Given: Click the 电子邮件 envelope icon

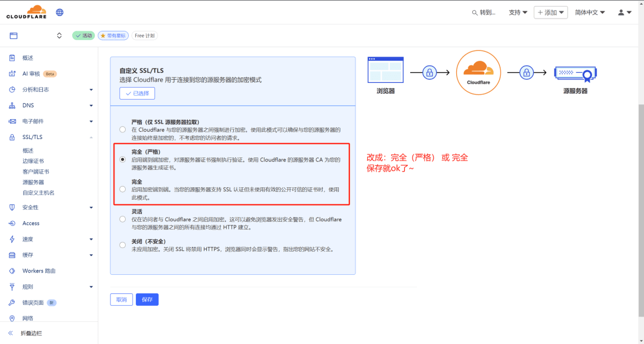Looking at the screenshot, I should pyautogui.click(x=13, y=121).
